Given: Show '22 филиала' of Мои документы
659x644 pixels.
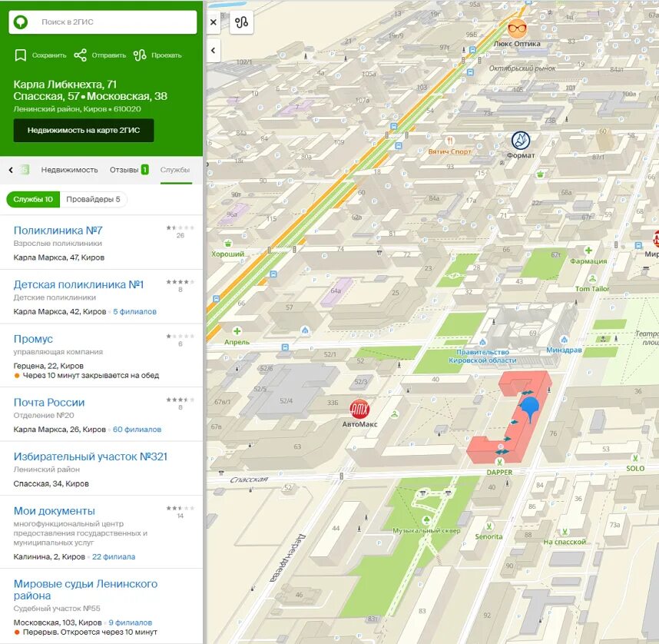Looking at the screenshot, I should [x=114, y=557].
